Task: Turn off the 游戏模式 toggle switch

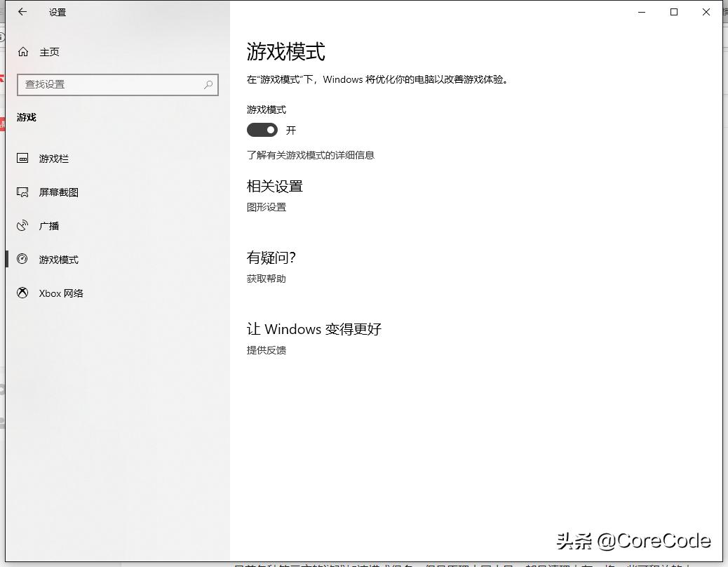Action: tap(262, 130)
